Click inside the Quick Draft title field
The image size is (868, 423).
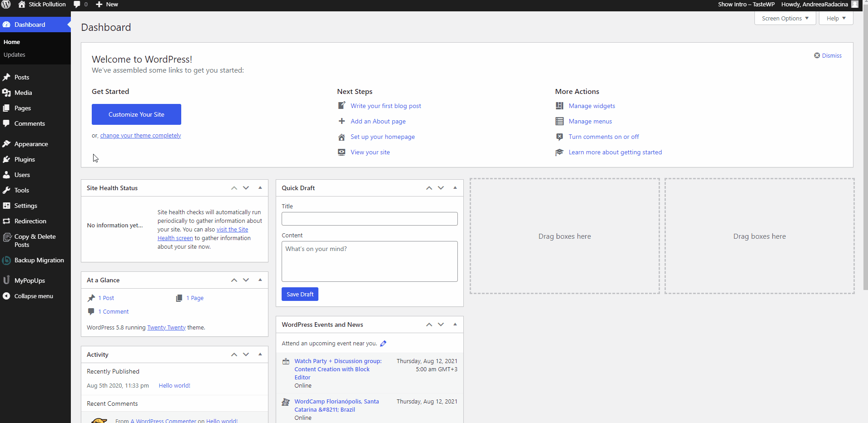coord(369,219)
